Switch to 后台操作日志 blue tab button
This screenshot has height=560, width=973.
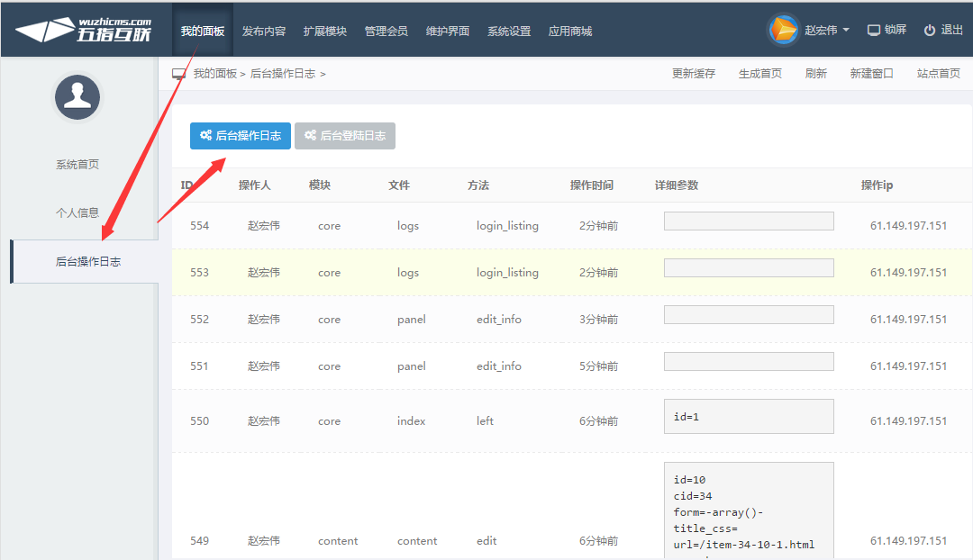241,136
